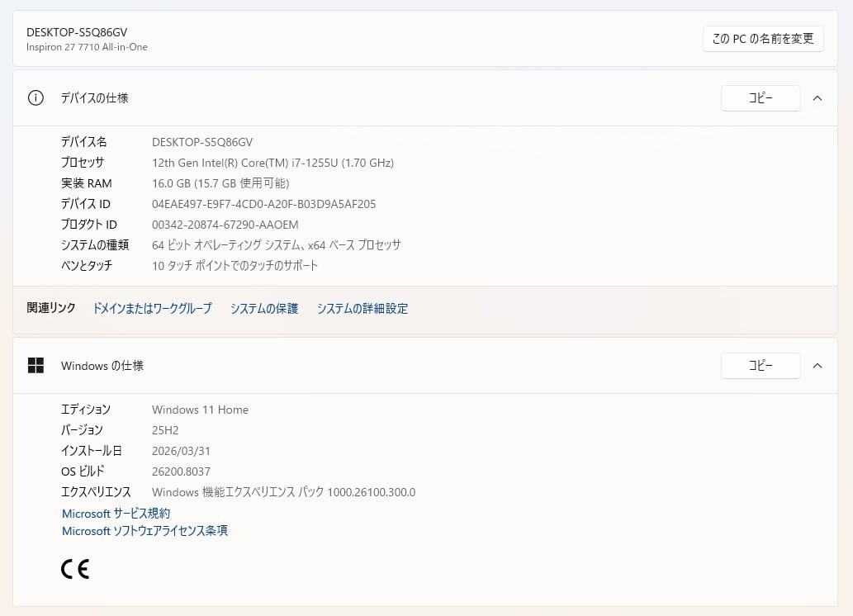Click この PC の名前を変更 button
This screenshot has height=616, width=853.
pos(763,39)
